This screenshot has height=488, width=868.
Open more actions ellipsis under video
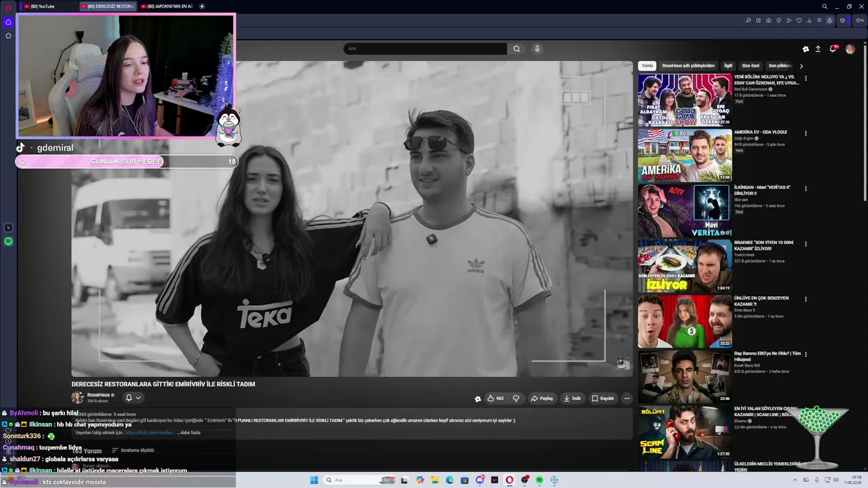(627, 399)
